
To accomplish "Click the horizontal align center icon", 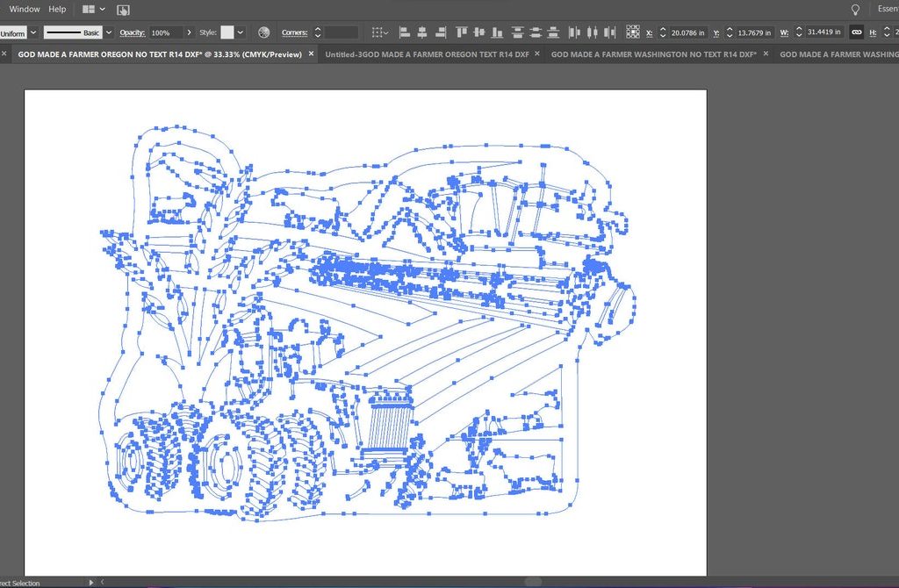I will tap(422, 32).
